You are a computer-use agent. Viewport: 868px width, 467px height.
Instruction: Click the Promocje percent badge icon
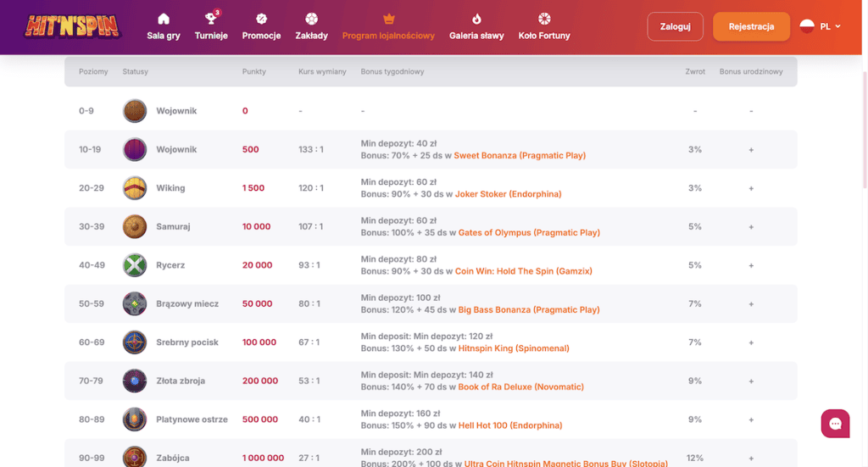coord(261,19)
